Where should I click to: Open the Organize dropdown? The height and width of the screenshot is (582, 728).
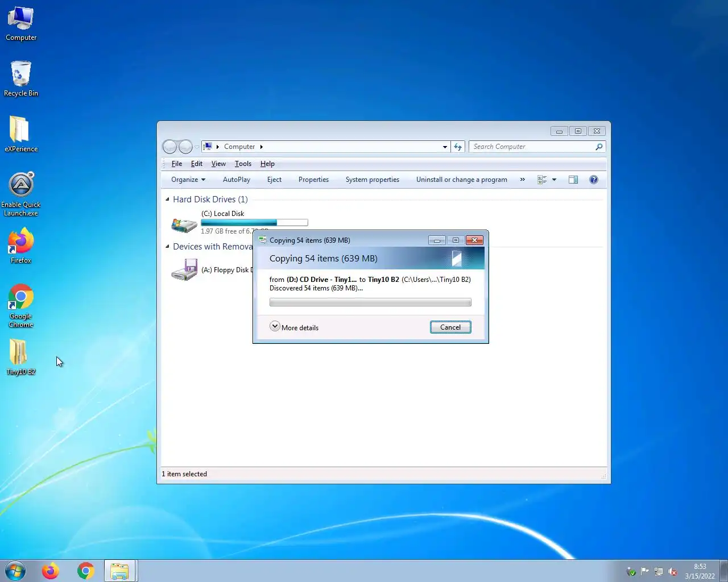pyautogui.click(x=188, y=180)
